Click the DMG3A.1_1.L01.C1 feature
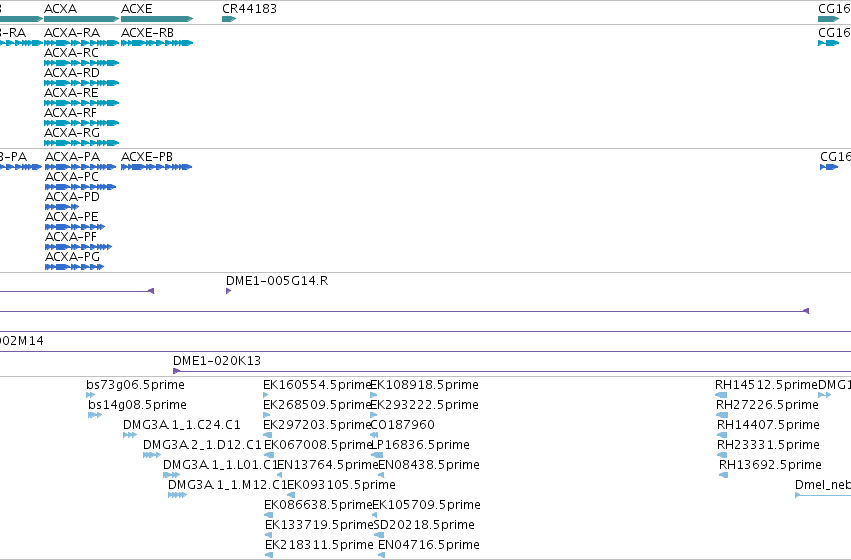This screenshot has width=851, height=560. 172,475
